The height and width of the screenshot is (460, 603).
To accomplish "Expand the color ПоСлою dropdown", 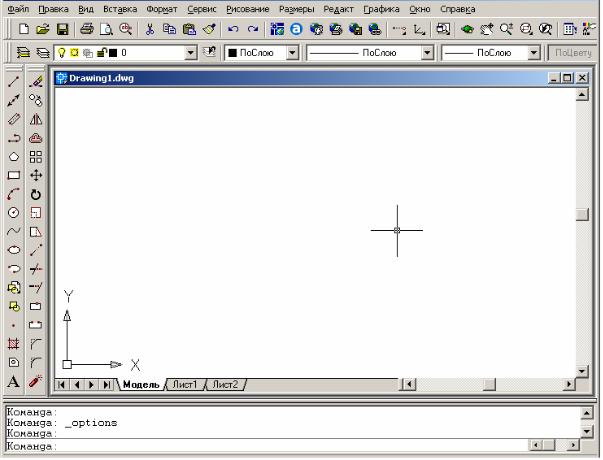I will tap(293, 53).
